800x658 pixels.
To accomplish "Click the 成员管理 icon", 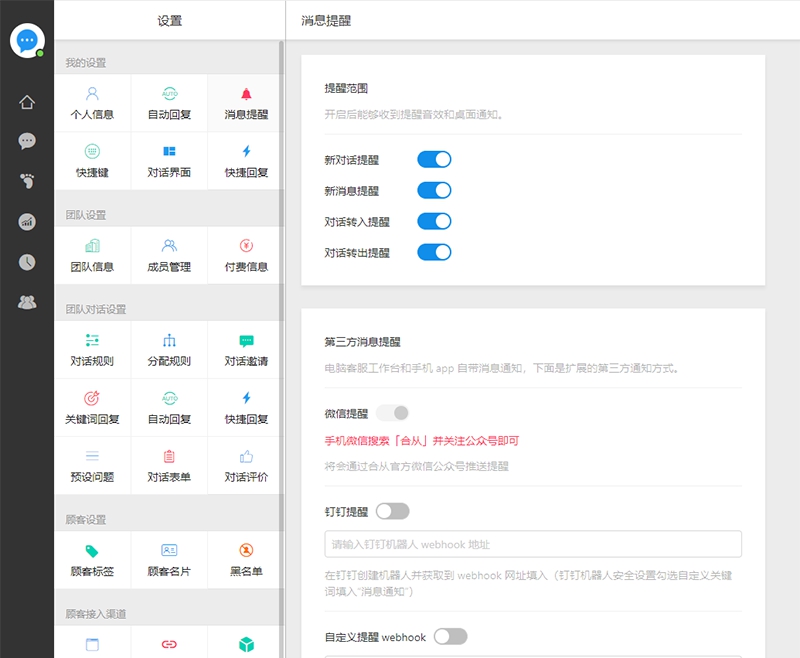I will 168,254.
